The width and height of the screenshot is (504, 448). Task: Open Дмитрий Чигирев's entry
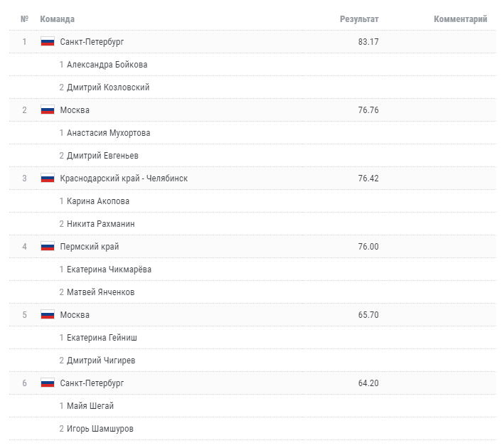101,361
